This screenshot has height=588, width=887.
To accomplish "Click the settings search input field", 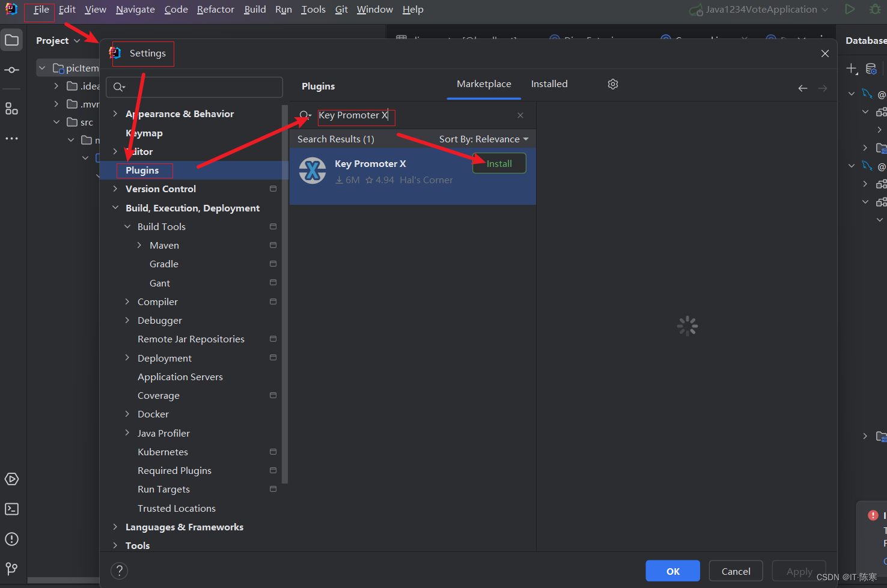I will click(x=194, y=87).
